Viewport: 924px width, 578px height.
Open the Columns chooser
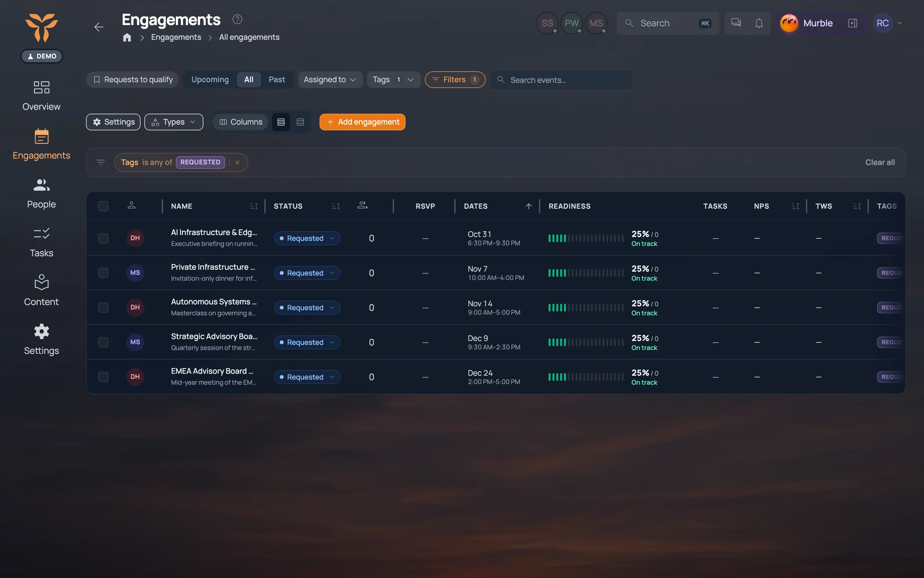(x=241, y=122)
